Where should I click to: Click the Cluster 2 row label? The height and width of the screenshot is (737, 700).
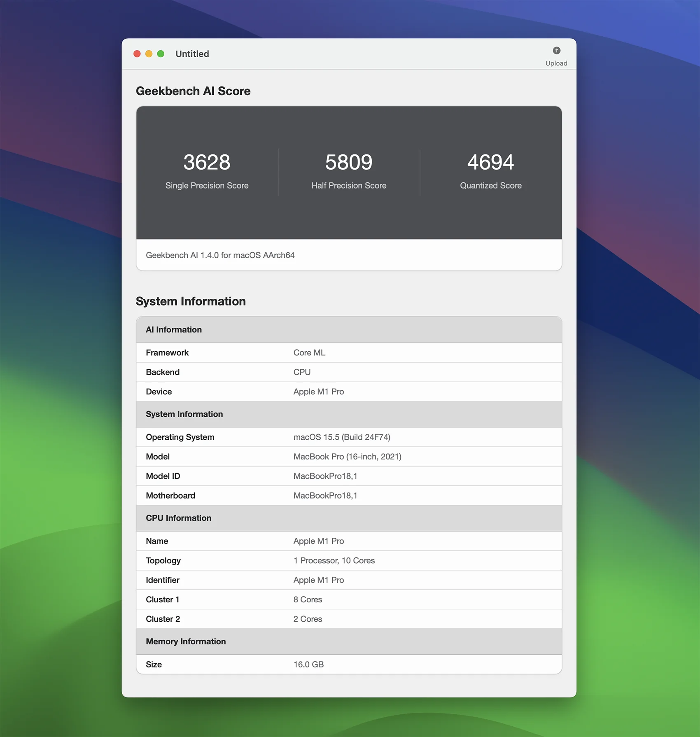(163, 619)
